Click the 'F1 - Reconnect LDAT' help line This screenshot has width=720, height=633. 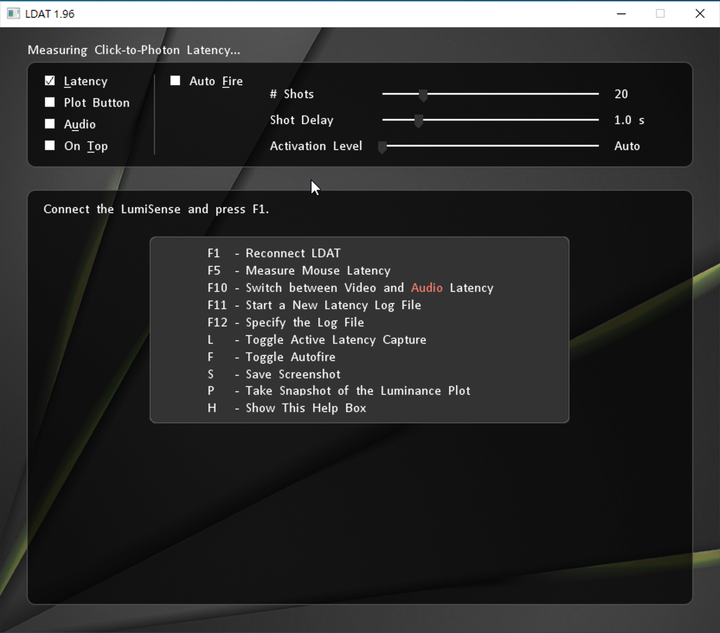[274, 253]
